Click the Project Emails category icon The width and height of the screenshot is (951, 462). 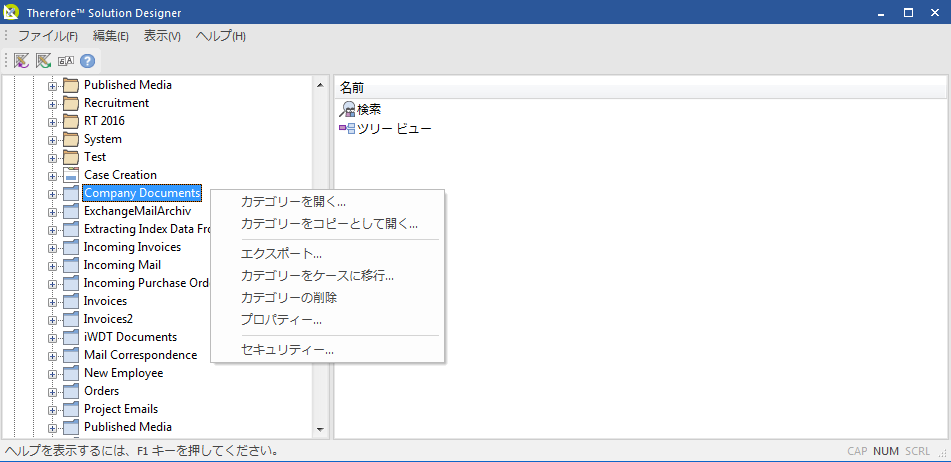[x=71, y=409]
